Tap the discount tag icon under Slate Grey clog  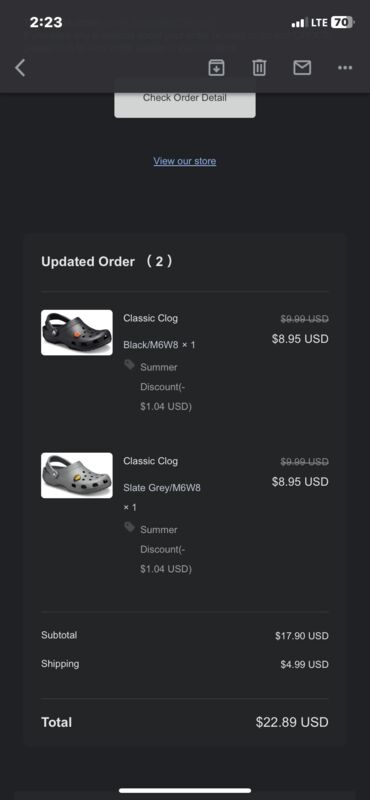(130, 527)
